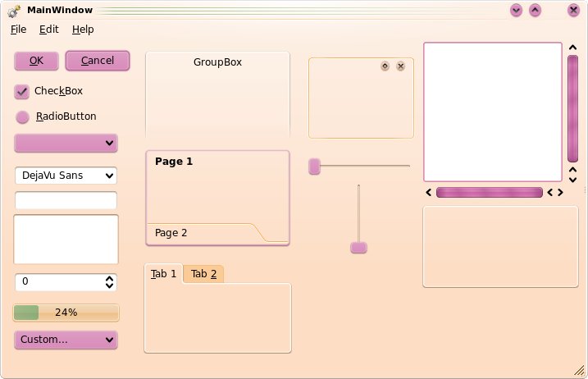Click the horizontal scrollbar rightmost arrow
This screenshot has width=588, height=379.
(x=560, y=193)
